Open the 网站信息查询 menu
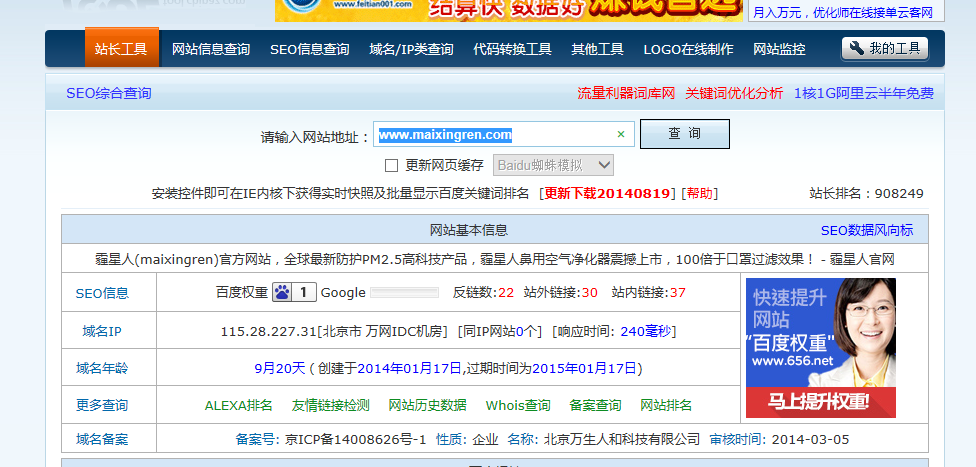 pos(211,49)
